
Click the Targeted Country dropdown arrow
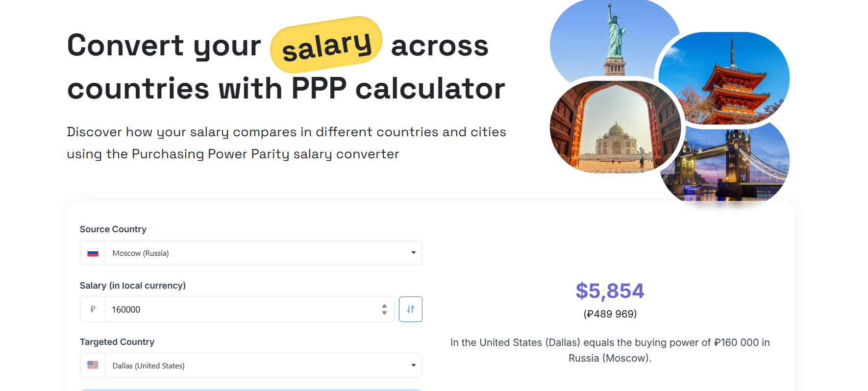tap(413, 366)
